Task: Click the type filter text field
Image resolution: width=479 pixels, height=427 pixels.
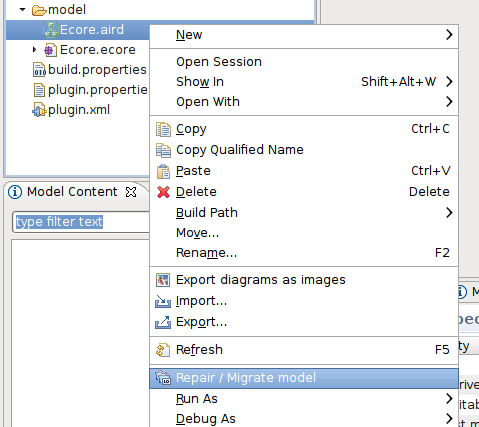Action: point(81,222)
